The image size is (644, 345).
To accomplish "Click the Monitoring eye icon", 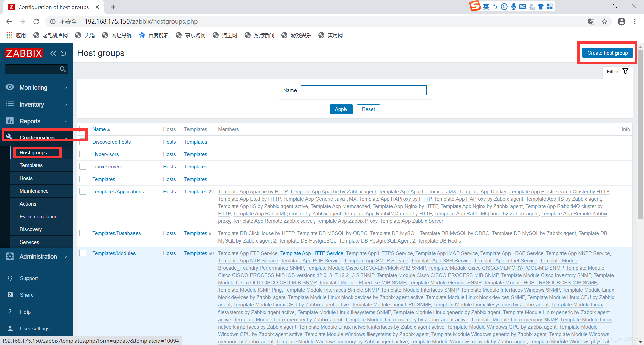I will [x=10, y=87].
